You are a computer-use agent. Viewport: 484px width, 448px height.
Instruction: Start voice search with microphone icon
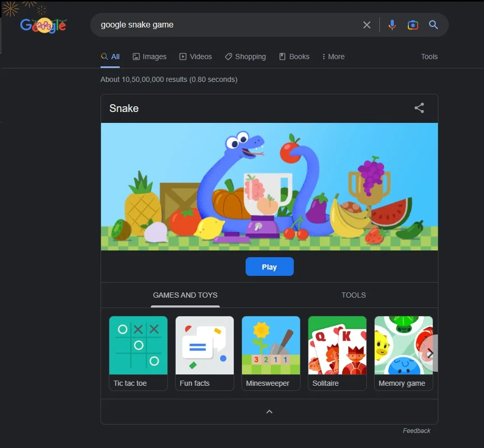pyautogui.click(x=392, y=25)
